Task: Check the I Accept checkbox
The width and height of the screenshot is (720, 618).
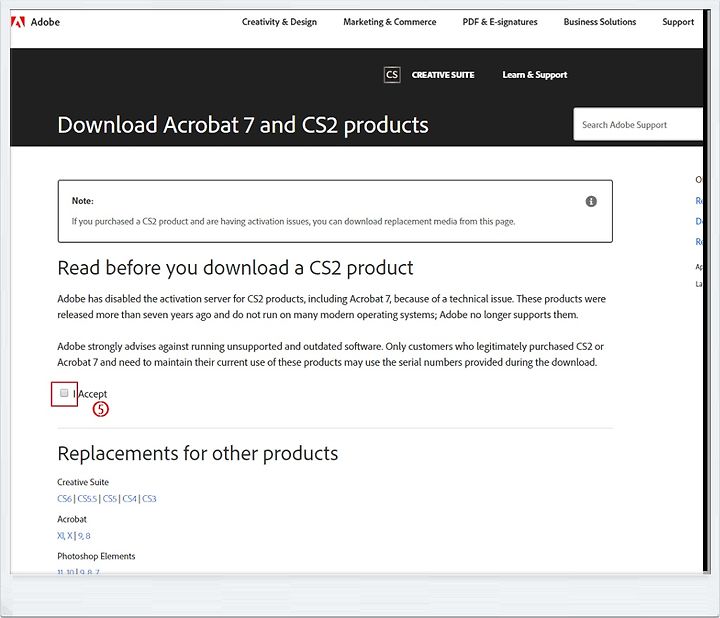Action: (x=64, y=393)
